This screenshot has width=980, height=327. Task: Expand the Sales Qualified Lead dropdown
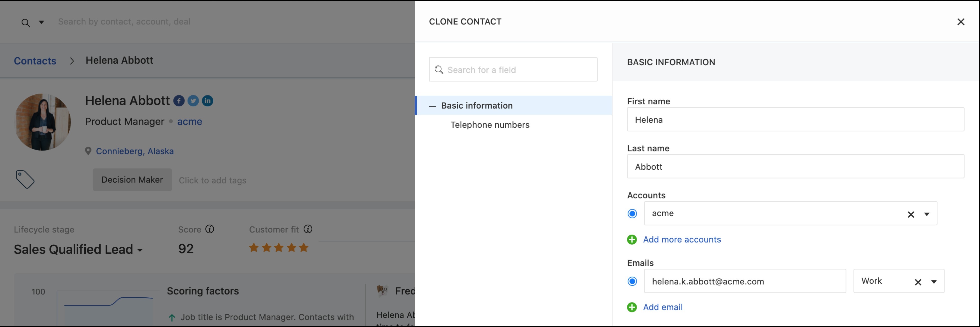140,250
